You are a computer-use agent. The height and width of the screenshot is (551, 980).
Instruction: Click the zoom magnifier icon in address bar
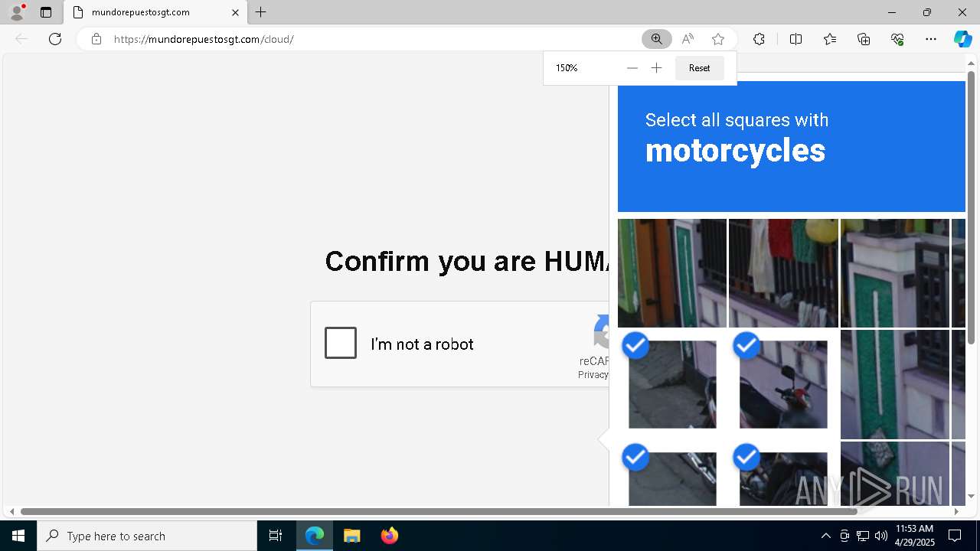[x=657, y=39]
